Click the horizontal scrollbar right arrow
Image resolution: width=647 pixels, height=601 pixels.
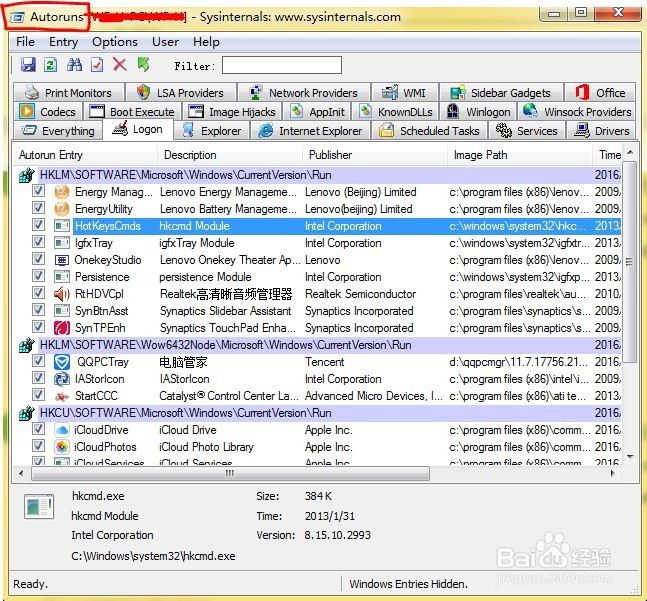click(612, 474)
